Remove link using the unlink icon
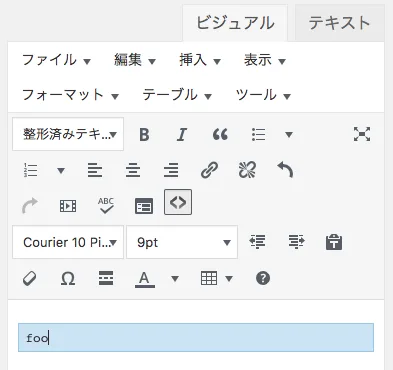 click(247, 170)
